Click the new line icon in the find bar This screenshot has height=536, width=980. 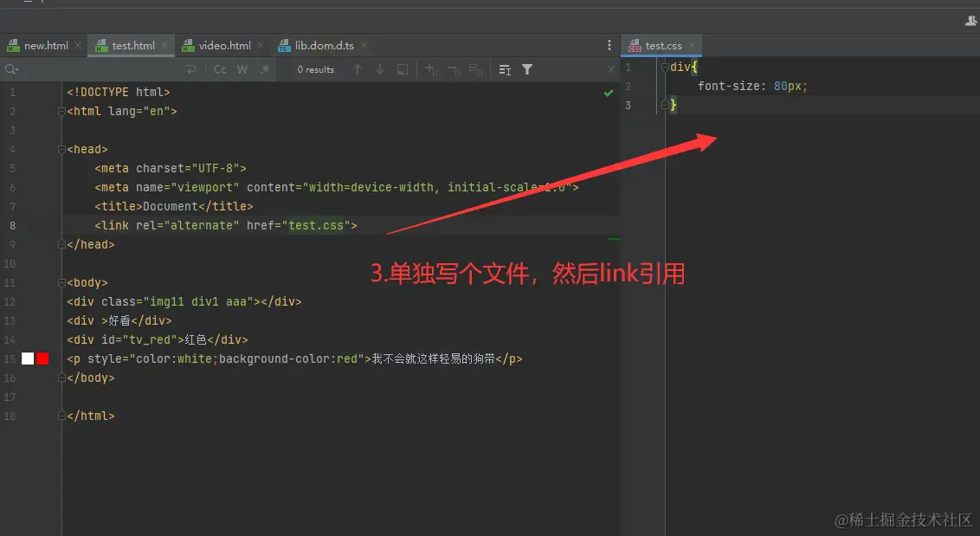click(x=191, y=69)
